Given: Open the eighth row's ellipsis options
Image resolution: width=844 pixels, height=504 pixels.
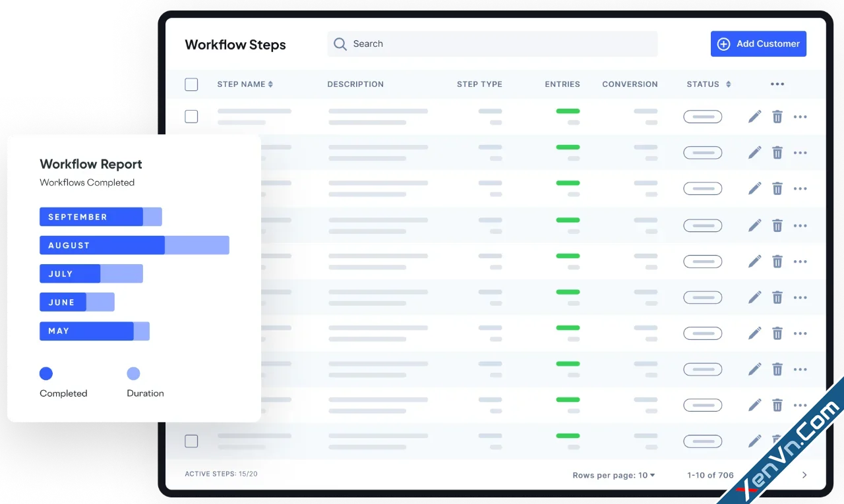Looking at the screenshot, I should coord(800,370).
